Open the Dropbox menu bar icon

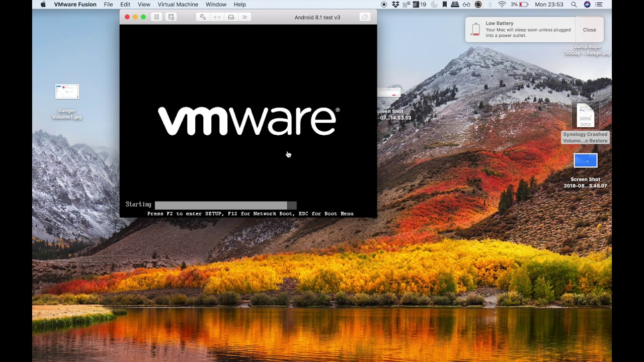click(x=395, y=5)
